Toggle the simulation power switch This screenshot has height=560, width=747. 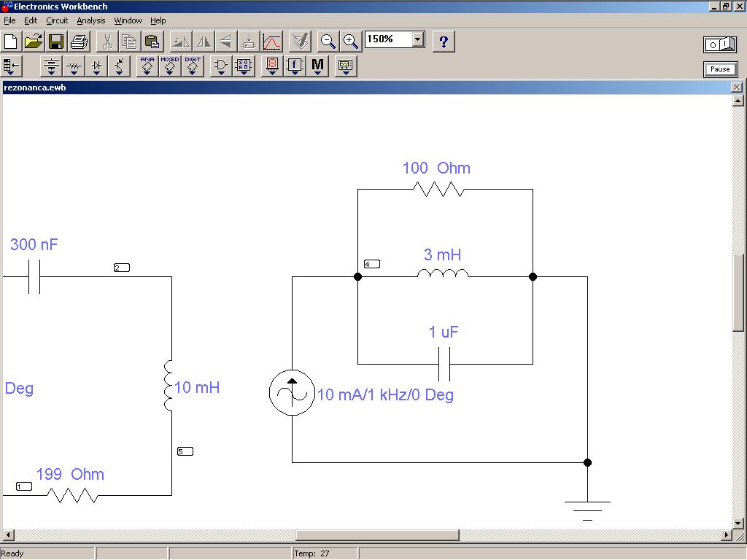pos(720,44)
